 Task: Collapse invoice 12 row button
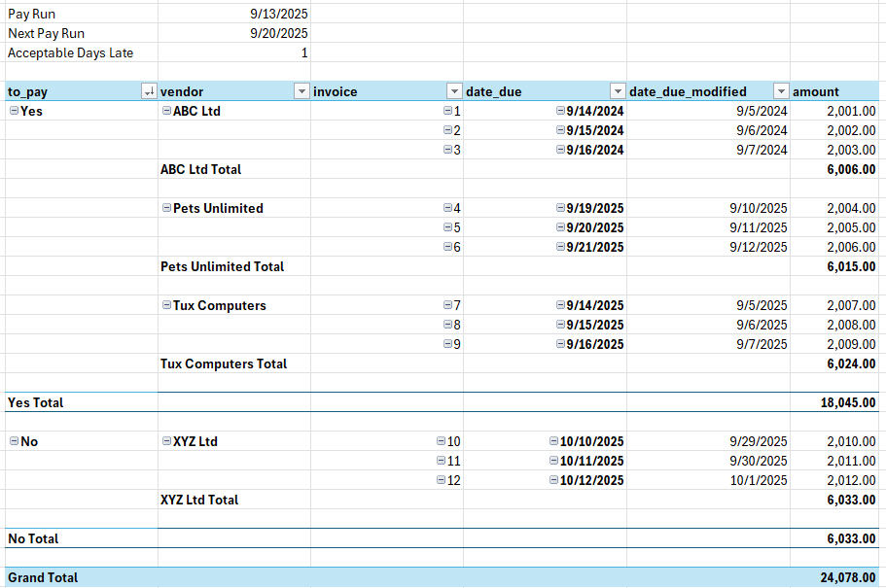pos(442,480)
